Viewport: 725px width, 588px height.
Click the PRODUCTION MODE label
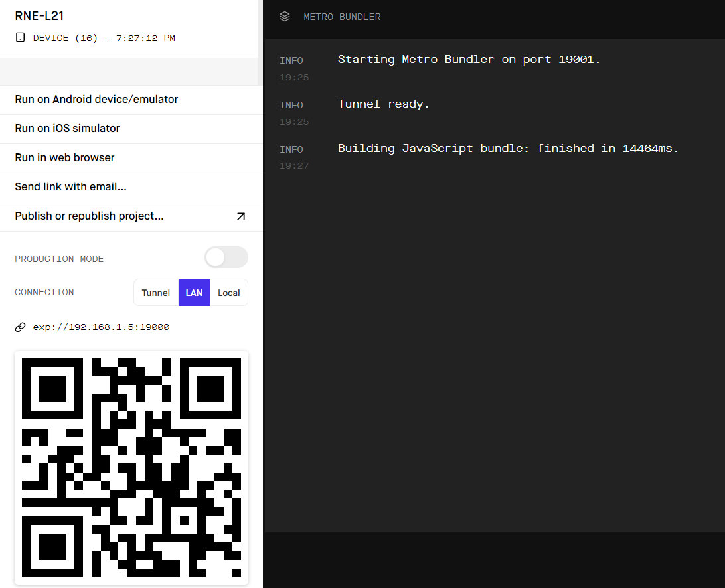[x=59, y=259]
